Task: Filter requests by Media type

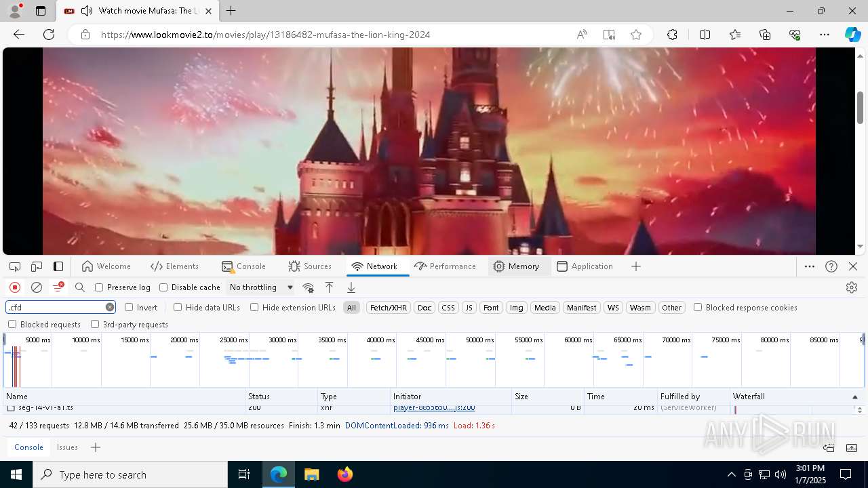Action: tap(545, 308)
